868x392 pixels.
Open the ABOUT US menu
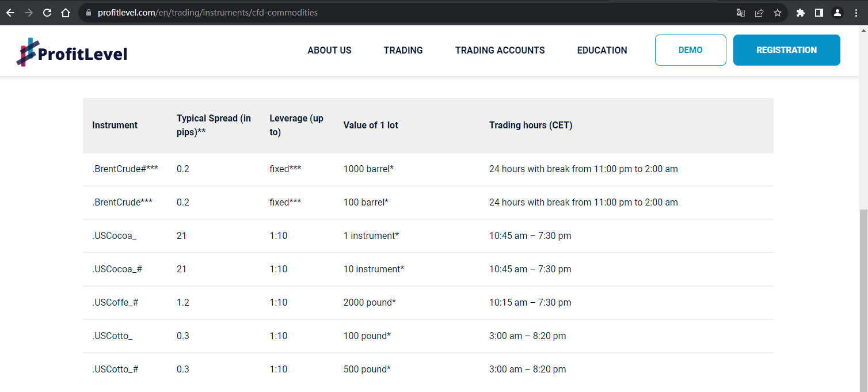pyautogui.click(x=329, y=50)
